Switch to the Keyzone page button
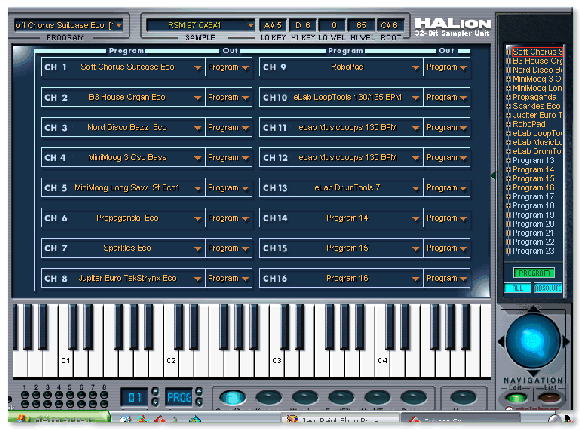580x430 pixels. pos(269,397)
